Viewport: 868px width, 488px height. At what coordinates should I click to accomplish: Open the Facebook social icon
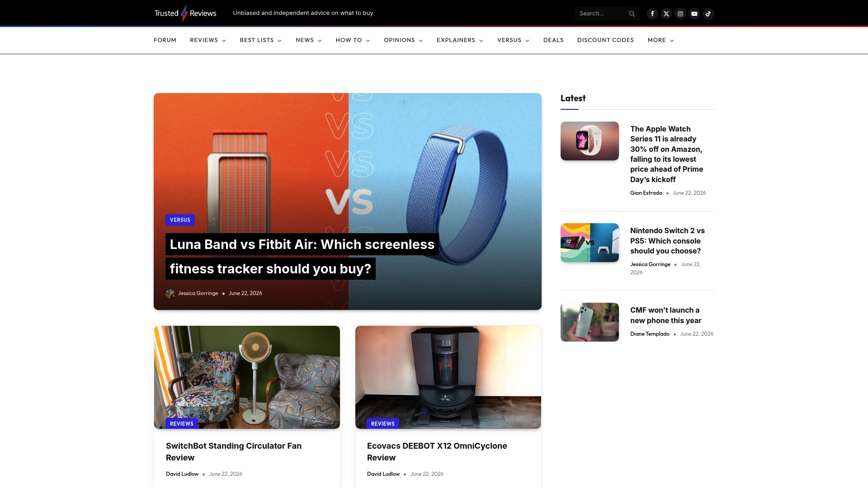tap(652, 14)
